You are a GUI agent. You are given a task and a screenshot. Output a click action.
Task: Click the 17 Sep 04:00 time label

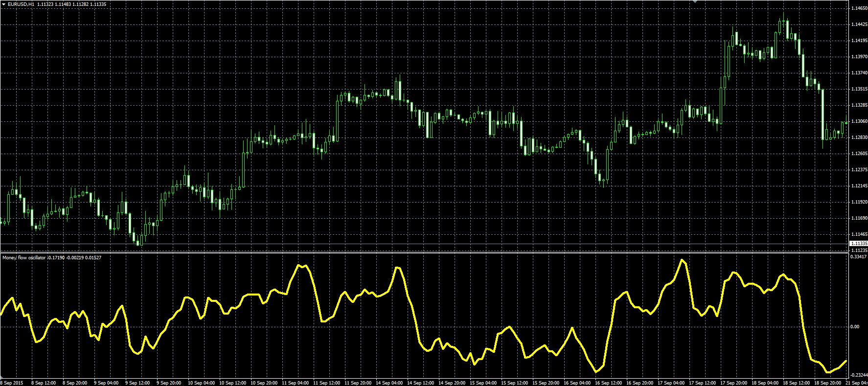(671, 383)
